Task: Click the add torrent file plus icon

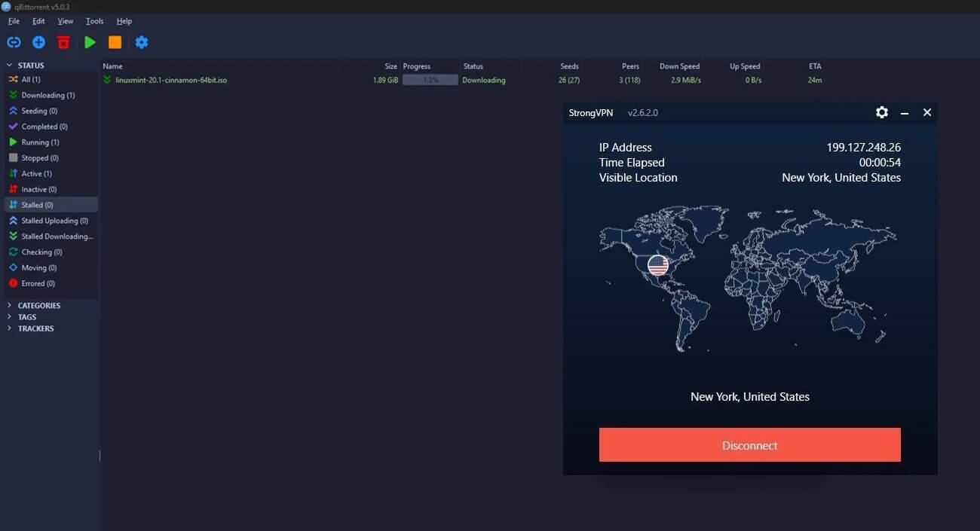Action: (x=38, y=42)
